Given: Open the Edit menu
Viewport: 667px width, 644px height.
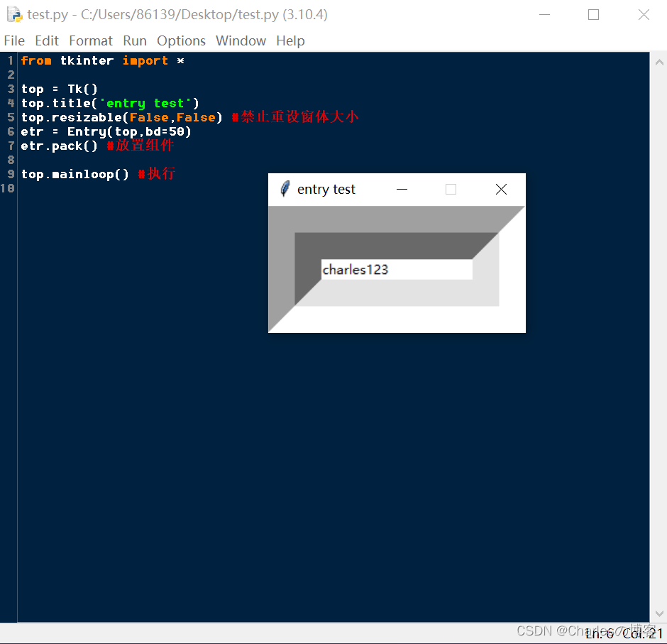Looking at the screenshot, I should [x=46, y=40].
